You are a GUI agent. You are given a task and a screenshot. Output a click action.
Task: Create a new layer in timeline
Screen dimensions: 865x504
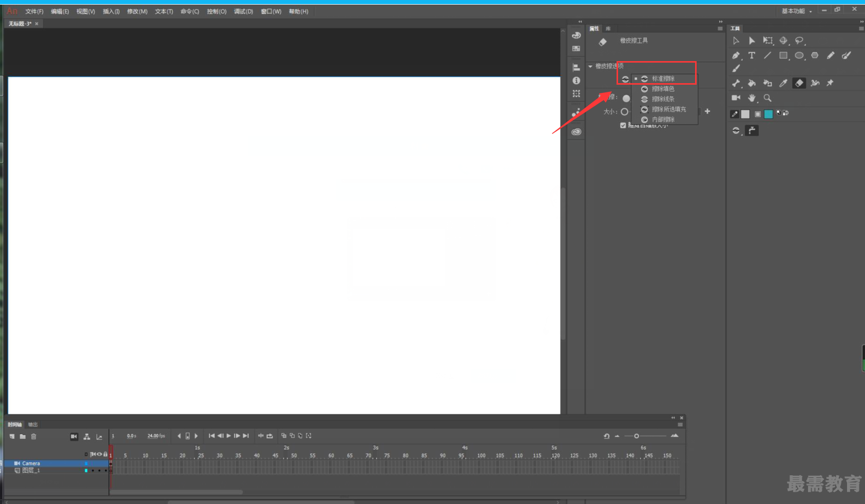coord(12,437)
